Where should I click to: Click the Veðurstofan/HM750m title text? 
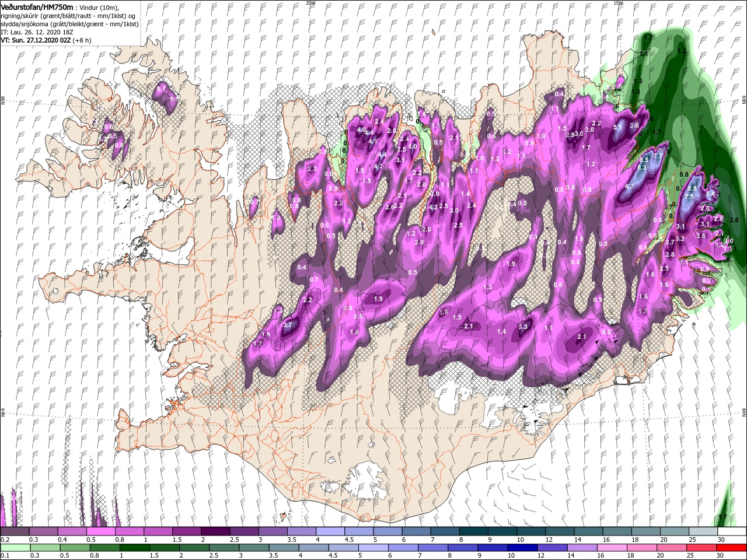coord(37,7)
